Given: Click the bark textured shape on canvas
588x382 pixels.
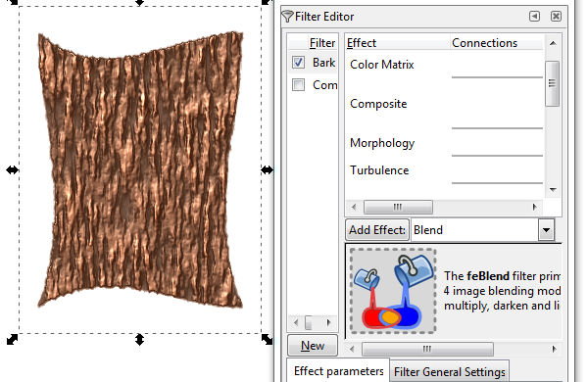Looking at the screenshot, I should tap(140, 169).
